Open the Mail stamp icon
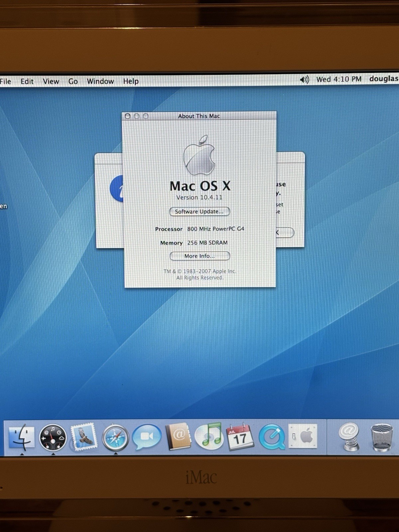The height and width of the screenshot is (532, 399). point(83,437)
